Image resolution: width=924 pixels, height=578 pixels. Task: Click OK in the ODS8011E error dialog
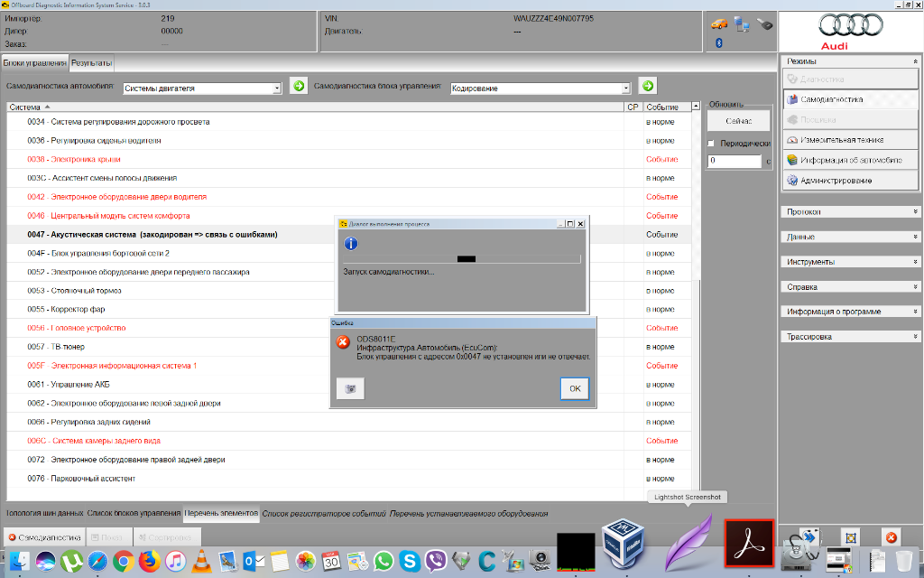[x=574, y=388]
